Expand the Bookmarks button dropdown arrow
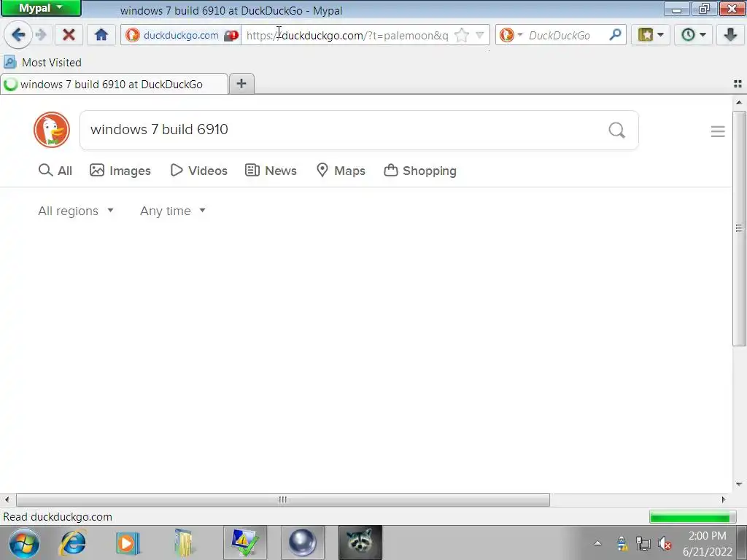Viewport: 747px width, 560px height. coord(660,35)
